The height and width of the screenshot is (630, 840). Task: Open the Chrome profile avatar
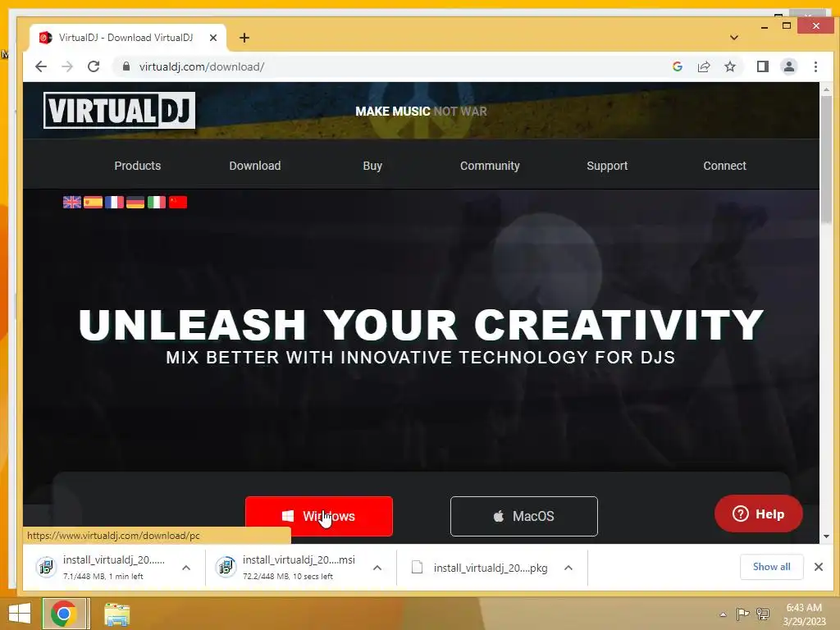point(788,66)
